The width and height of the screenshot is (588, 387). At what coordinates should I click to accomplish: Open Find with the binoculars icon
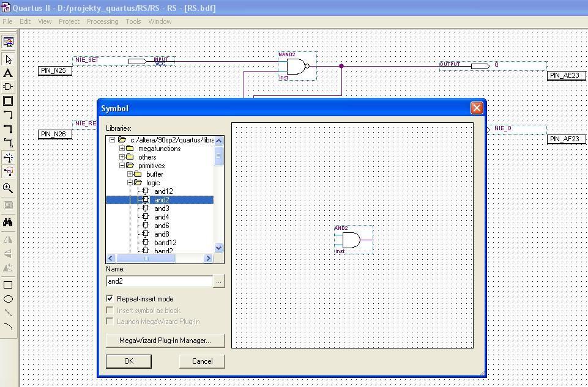(8, 223)
